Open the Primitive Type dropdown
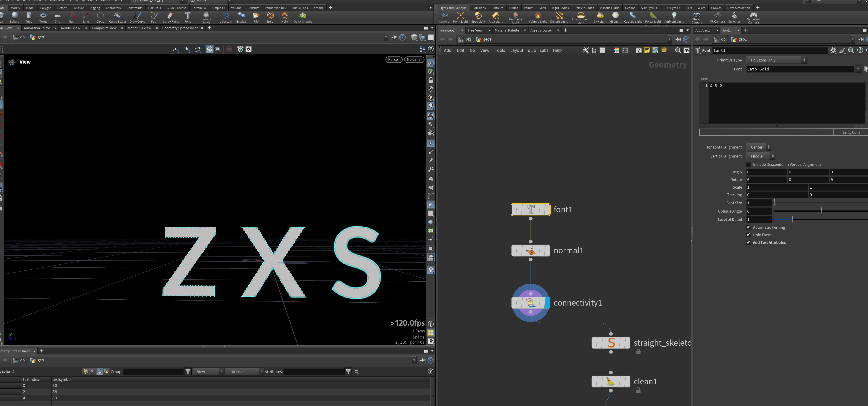This screenshot has width=868, height=406. [776, 60]
